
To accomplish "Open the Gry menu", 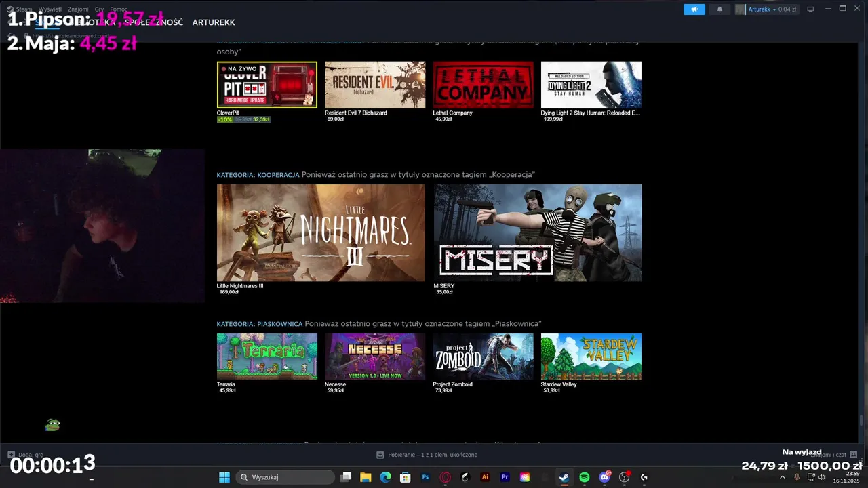I will (99, 9).
